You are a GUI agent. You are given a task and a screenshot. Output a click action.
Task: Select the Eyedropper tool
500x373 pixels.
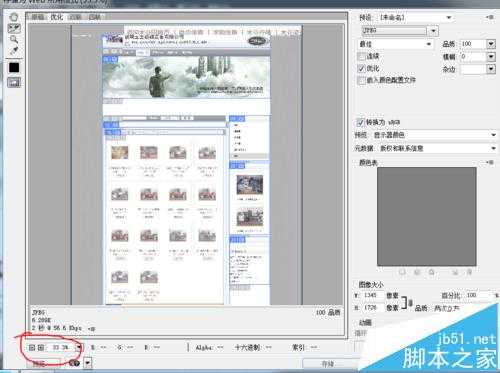(x=14, y=51)
